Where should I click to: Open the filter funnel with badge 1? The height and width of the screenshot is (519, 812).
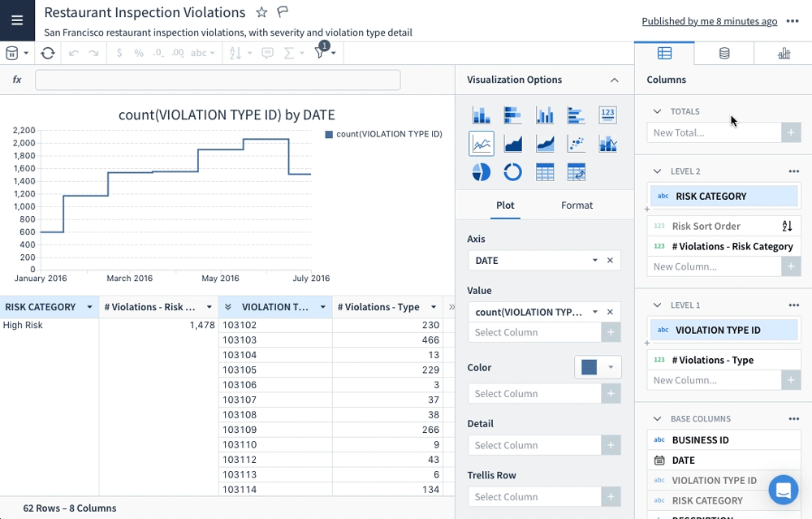click(326, 52)
